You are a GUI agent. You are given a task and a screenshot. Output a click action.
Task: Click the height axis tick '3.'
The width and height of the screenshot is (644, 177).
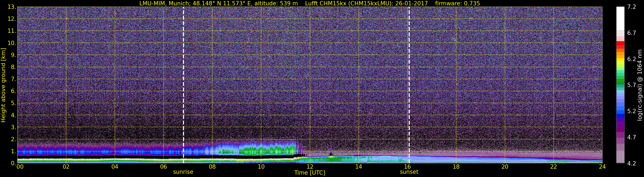pyautogui.click(x=13, y=127)
